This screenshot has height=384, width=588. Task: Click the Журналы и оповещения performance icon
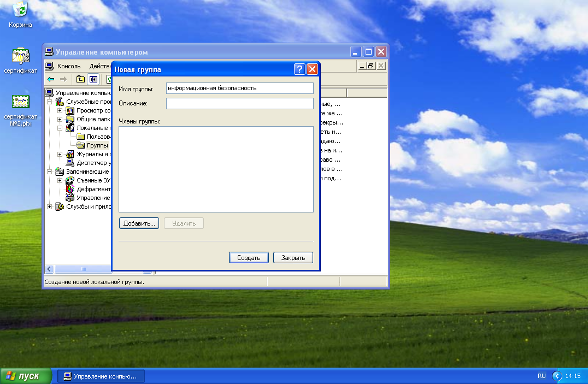(70, 154)
